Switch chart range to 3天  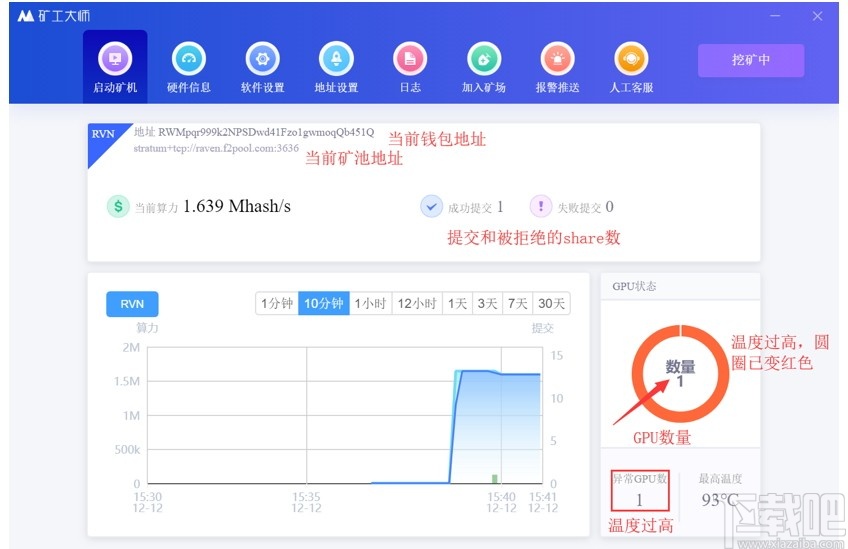(x=487, y=303)
